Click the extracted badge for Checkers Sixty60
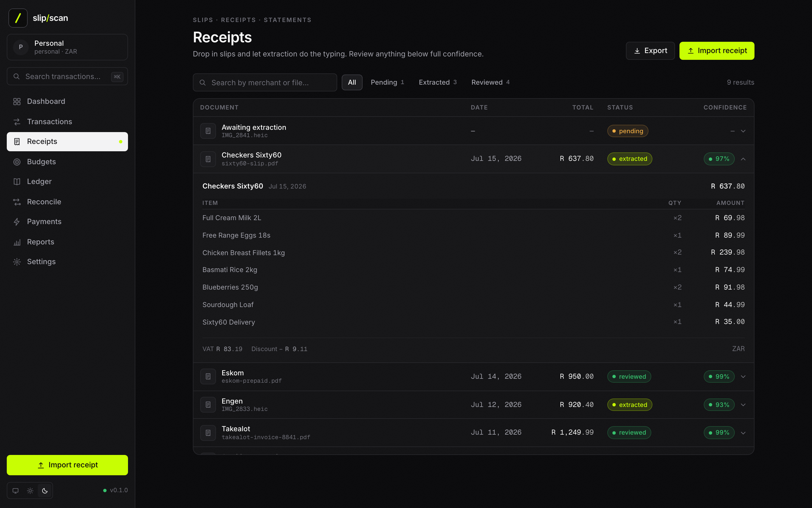This screenshot has height=508, width=812. pos(630,159)
